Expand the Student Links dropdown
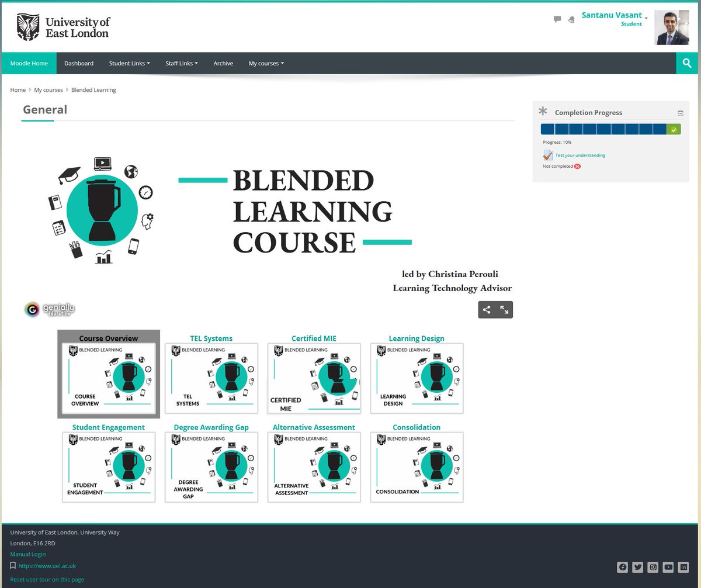The height and width of the screenshot is (588, 701). click(x=129, y=63)
